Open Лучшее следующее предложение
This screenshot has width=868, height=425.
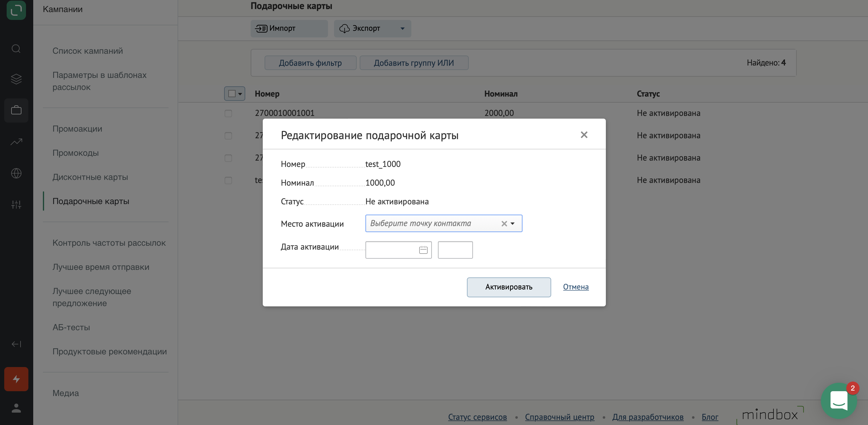pos(92,297)
